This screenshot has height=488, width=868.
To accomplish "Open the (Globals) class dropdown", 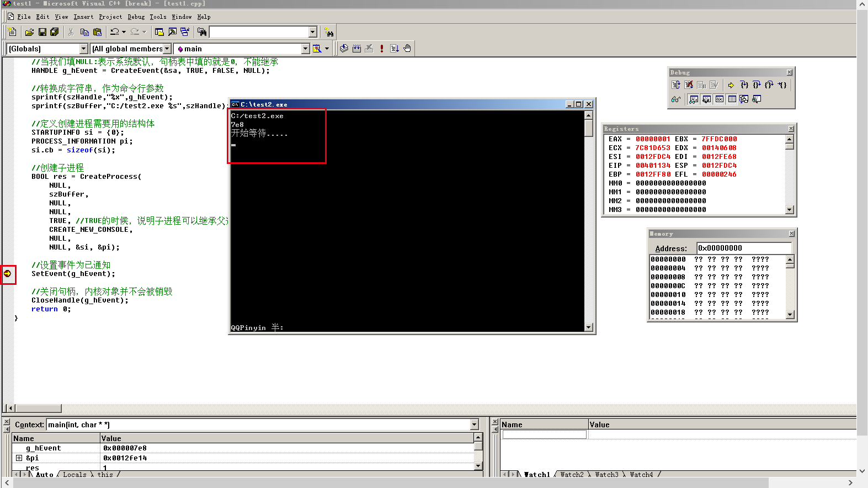I will 83,49.
